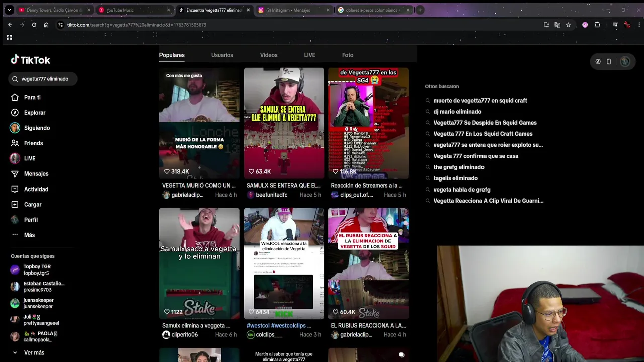Switch to the Videos tab
Screen dimensions: 644x362
point(269,55)
